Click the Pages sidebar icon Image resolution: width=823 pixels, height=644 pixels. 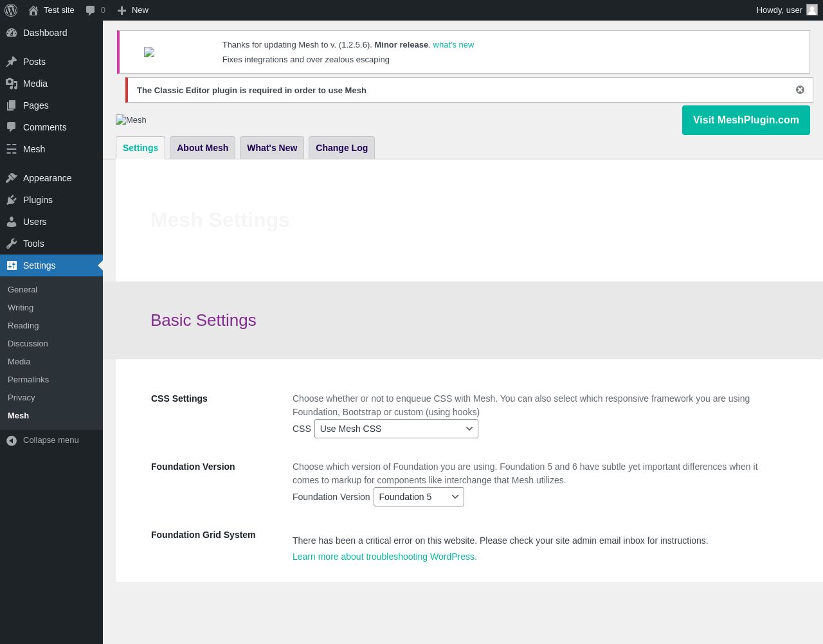12,105
